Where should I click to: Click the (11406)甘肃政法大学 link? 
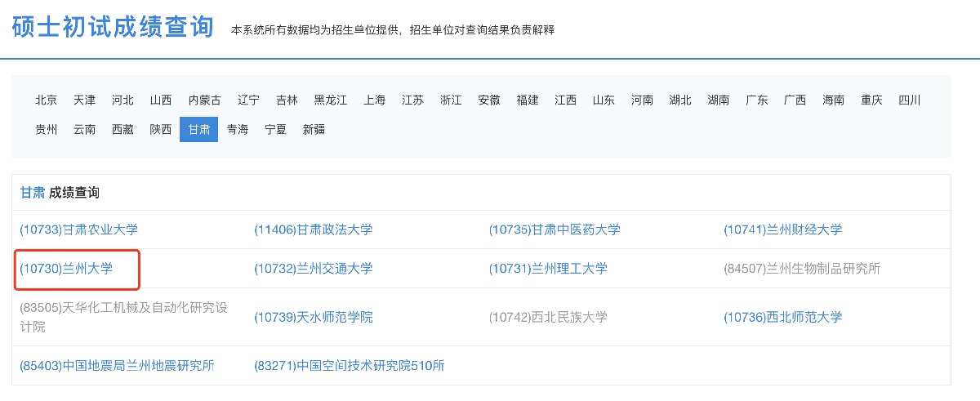pyautogui.click(x=314, y=229)
